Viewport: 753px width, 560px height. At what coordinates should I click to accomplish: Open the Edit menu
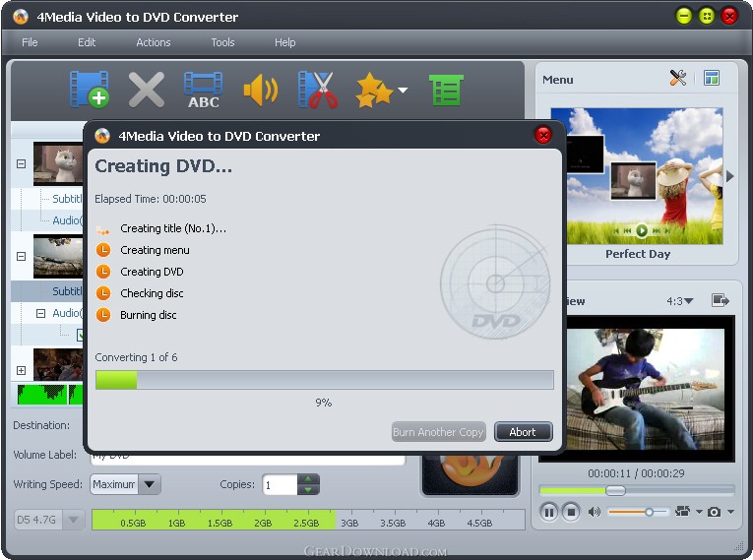click(87, 42)
